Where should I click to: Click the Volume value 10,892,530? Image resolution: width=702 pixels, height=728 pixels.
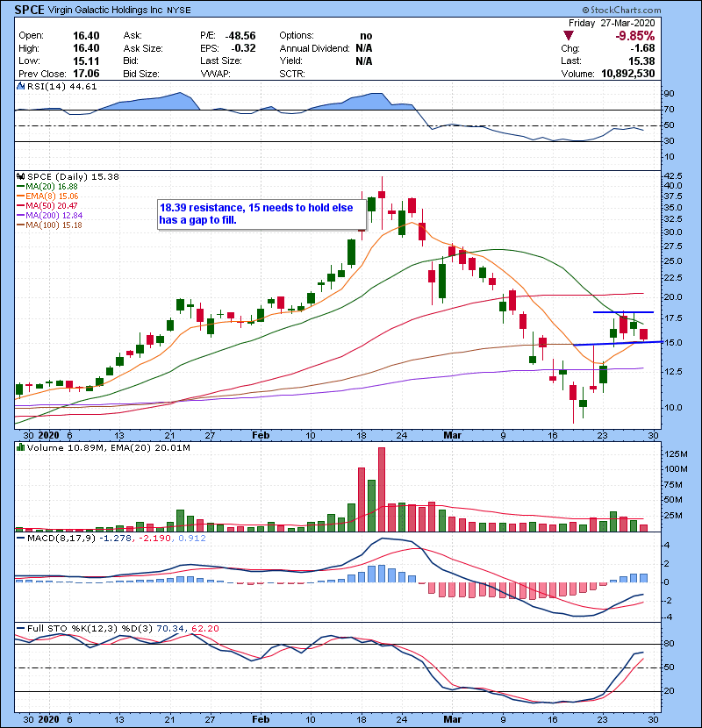tap(627, 74)
